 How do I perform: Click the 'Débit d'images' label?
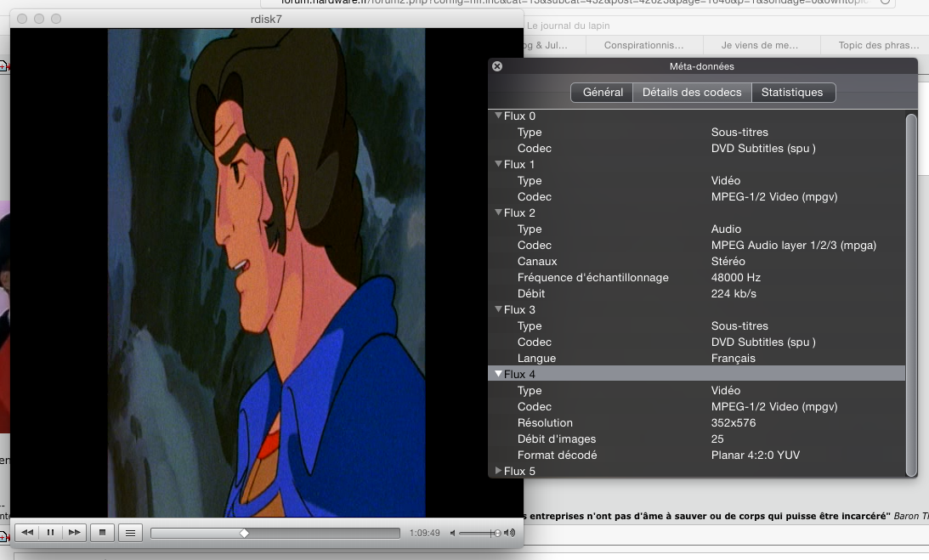coord(557,439)
